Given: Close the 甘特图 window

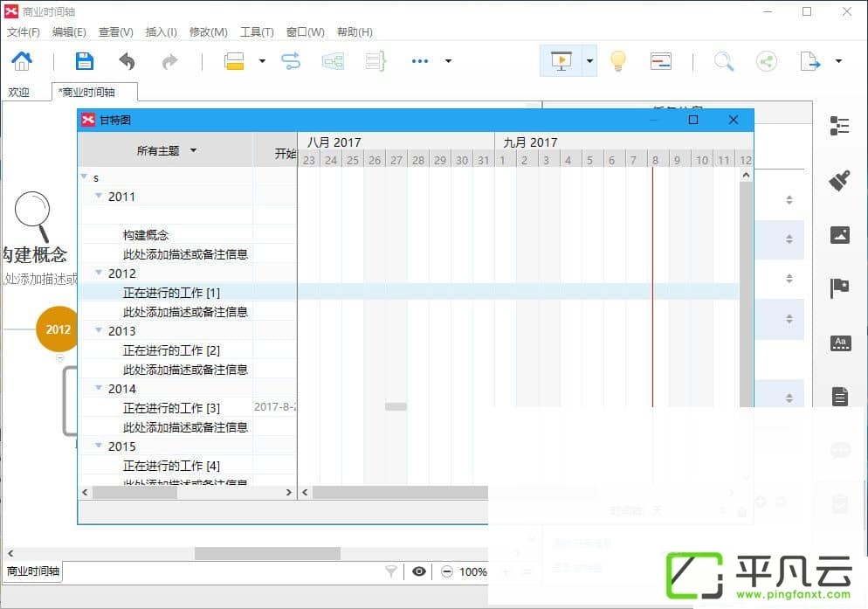Looking at the screenshot, I should click(x=734, y=120).
